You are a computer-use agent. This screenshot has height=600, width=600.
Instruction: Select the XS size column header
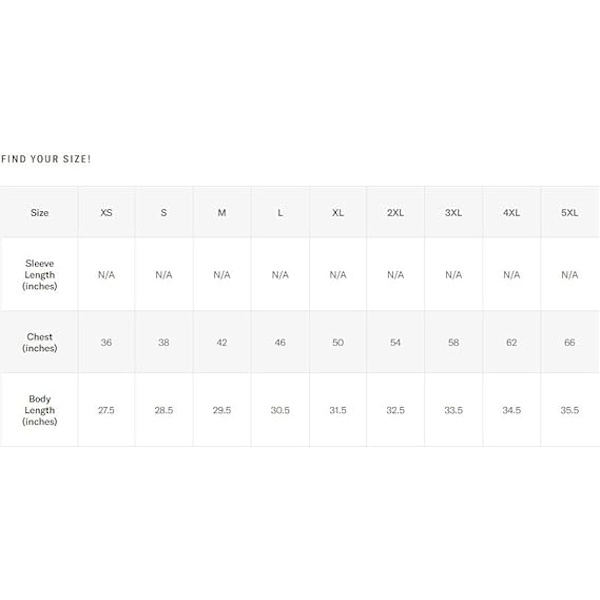coord(106,213)
